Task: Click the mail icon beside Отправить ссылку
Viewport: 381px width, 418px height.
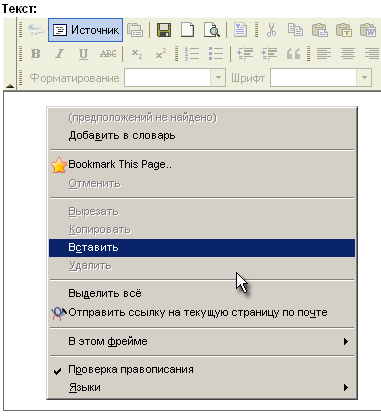Action: pos(59,313)
